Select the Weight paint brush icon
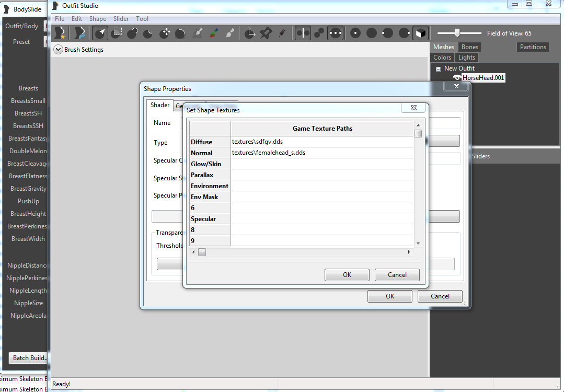The width and height of the screenshot is (564, 392). point(198,33)
